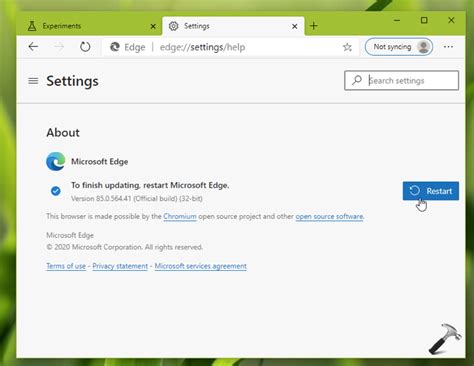Maximize the Edge window
The height and width of the screenshot is (366, 474).
click(424, 20)
